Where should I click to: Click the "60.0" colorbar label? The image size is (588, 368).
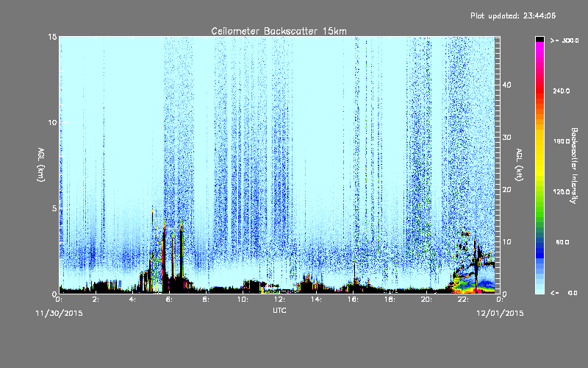[562, 242]
